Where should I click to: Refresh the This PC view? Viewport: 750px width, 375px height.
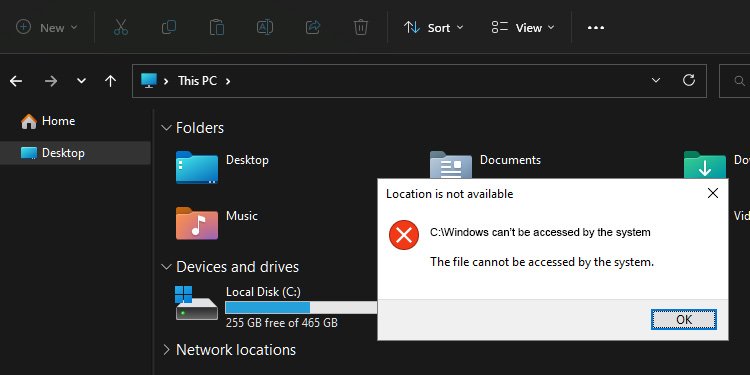coord(689,80)
